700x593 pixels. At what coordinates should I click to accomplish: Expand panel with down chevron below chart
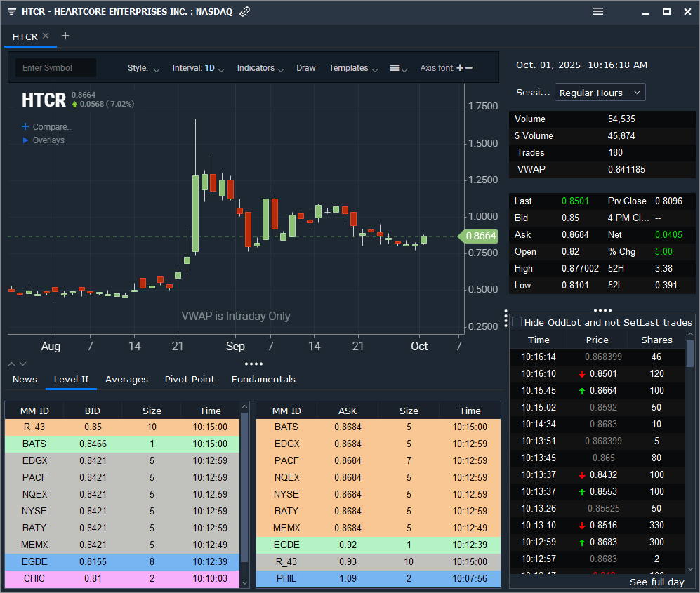coord(23,364)
